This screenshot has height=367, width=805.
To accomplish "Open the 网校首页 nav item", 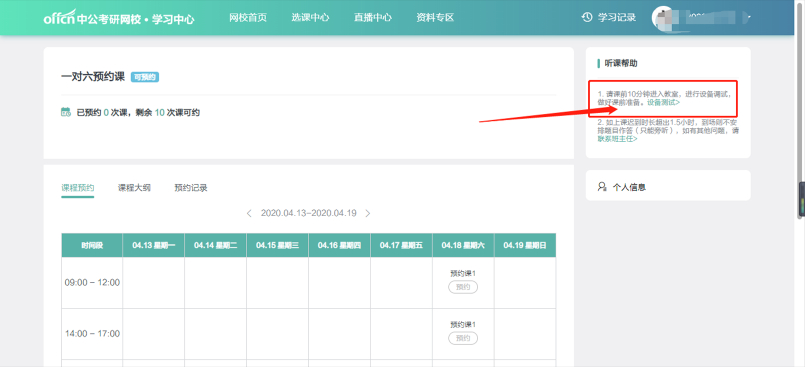I will tap(248, 17).
